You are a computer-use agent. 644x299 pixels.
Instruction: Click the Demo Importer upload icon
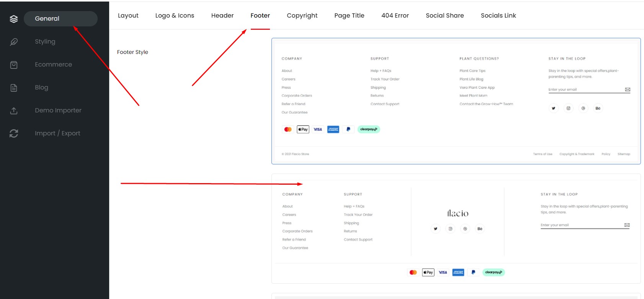pyautogui.click(x=14, y=110)
